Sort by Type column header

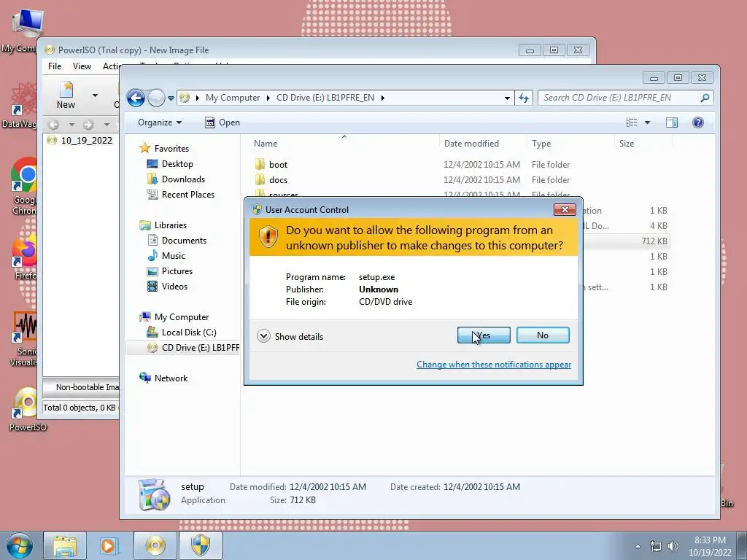coord(541,144)
